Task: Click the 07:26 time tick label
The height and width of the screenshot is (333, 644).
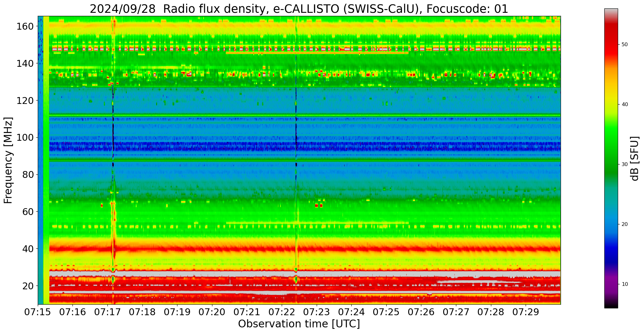Action: pyautogui.click(x=421, y=312)
